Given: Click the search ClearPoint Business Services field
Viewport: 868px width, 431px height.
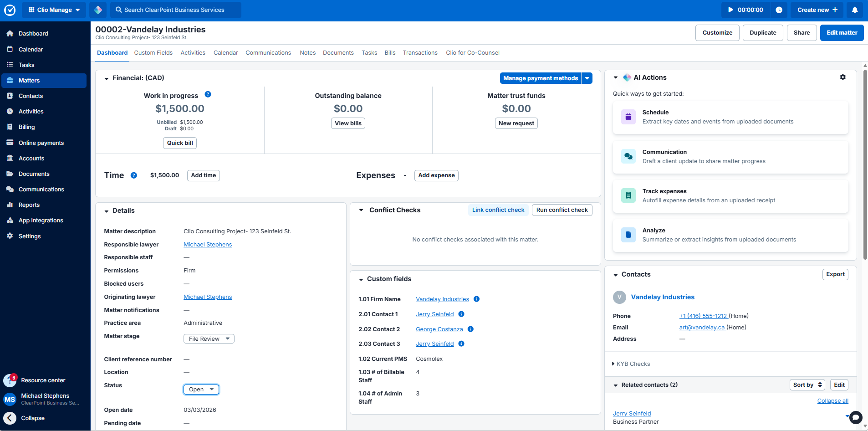Looking at the screenshot, I should (176, 10).
